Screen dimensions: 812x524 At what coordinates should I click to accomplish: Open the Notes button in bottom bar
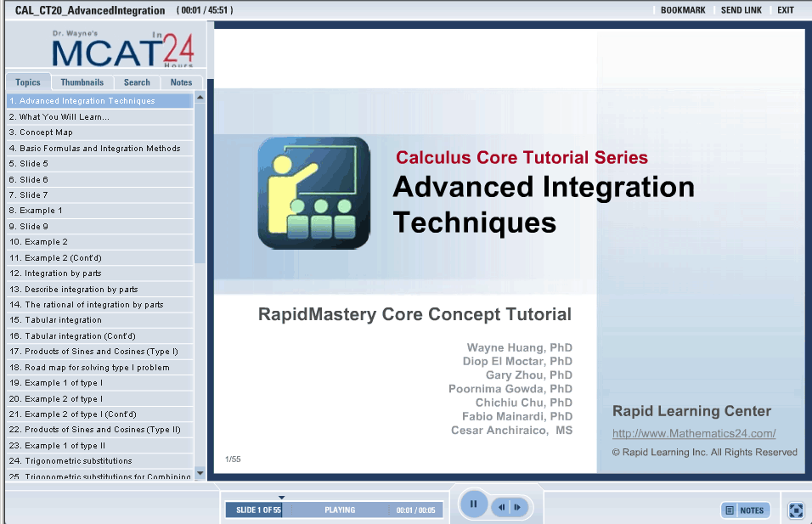coord(746,510)
